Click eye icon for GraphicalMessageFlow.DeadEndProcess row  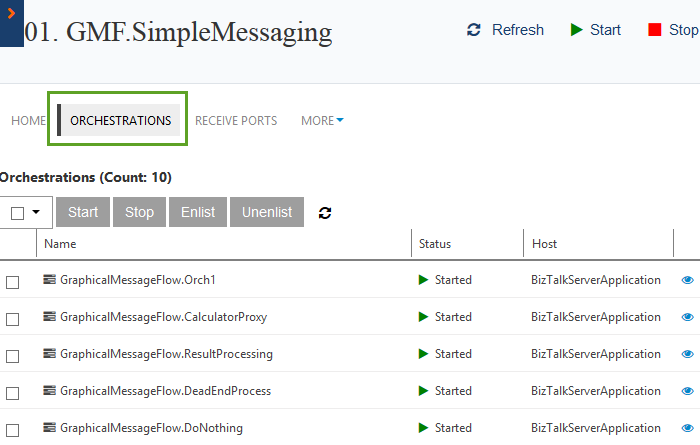(687, 391)
